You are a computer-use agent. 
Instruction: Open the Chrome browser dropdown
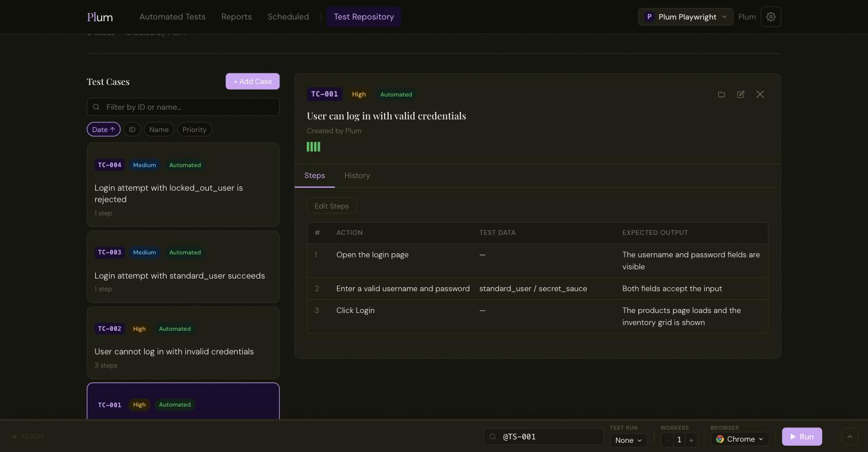pos(740,439)
